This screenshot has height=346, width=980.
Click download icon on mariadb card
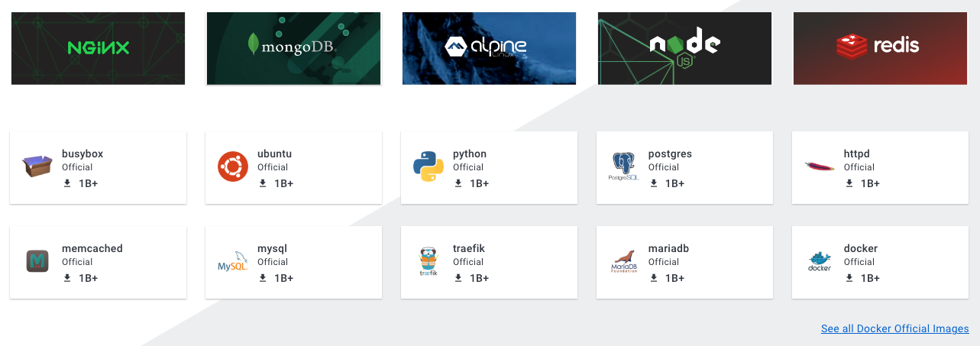point(654,278)
